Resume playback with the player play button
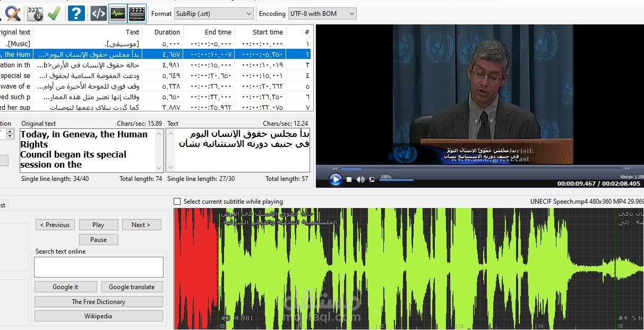Screen dimensions: 644x330 (336, 180)
